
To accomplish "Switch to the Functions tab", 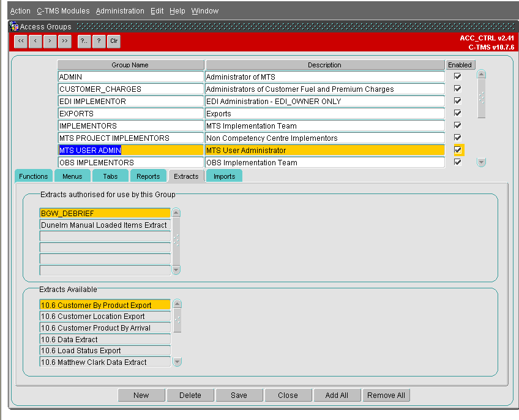I will [34, 176].
